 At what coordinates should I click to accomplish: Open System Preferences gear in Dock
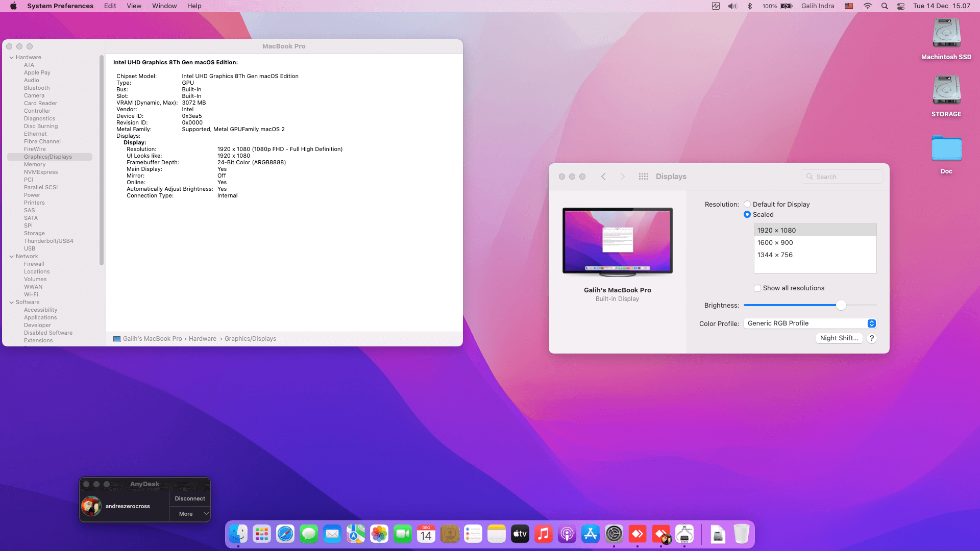[x=614, y=534]
